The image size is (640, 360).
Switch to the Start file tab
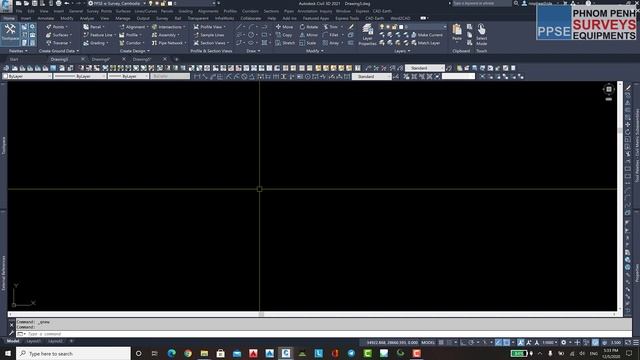pos(14,60)
